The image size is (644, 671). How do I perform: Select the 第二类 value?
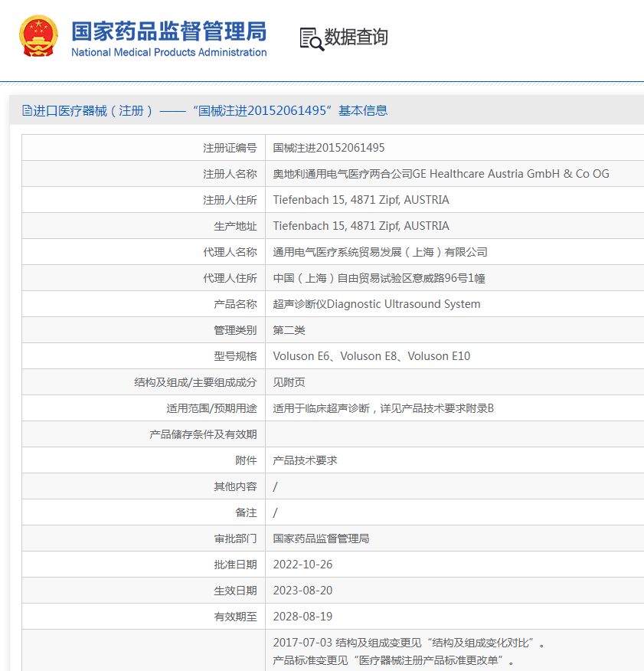pyautogui.click(x=289, y=330)
